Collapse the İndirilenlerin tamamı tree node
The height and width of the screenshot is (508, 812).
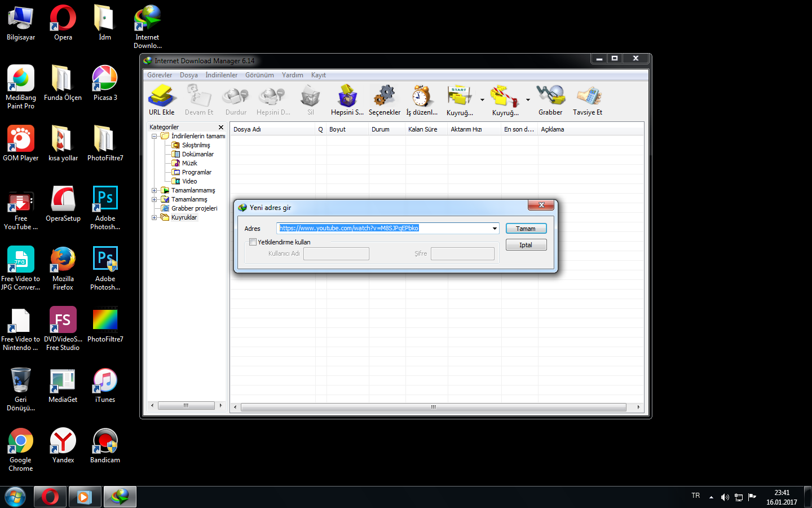pyautogui.click(x=154, y=136)
